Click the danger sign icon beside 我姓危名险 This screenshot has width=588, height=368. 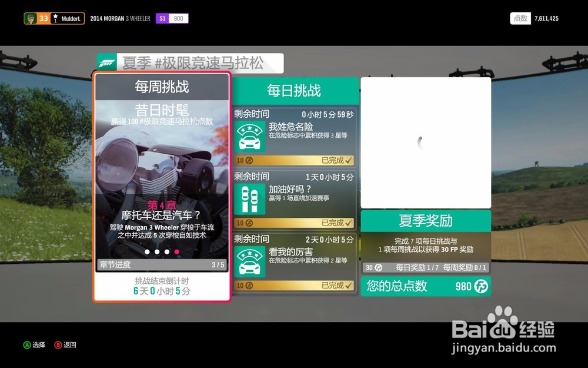(x=250, y=137)
